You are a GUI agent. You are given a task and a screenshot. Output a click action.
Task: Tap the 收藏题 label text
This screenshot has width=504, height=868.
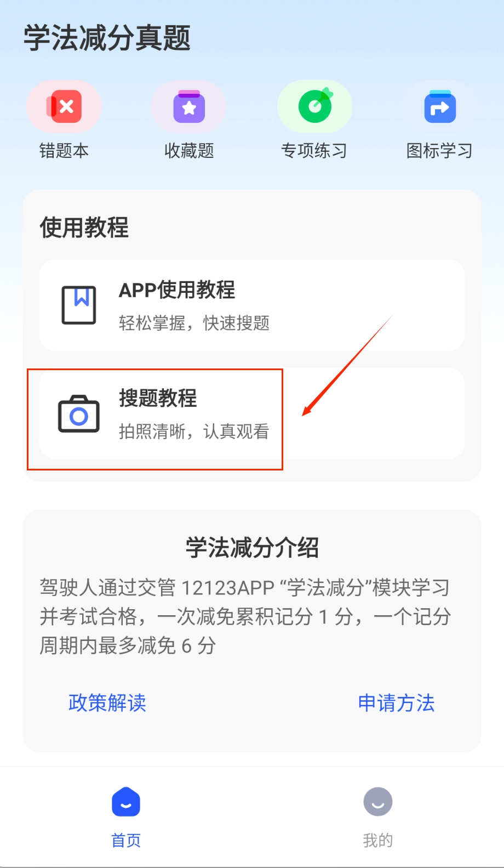pyautogui.click(x=189, y=150)
